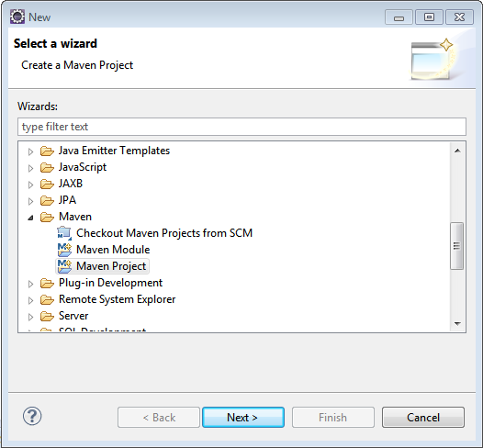
Task: Click the Next button
Action: [243, 417]
